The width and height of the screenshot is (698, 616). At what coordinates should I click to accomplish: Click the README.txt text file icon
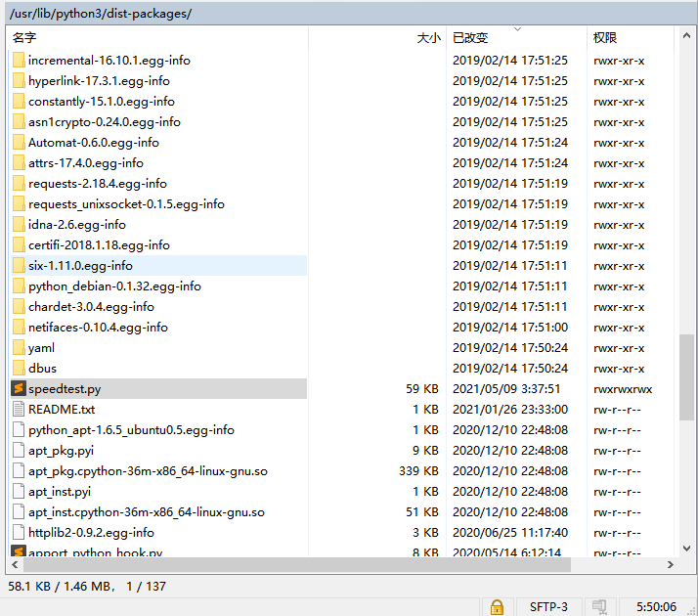[19, 409]
